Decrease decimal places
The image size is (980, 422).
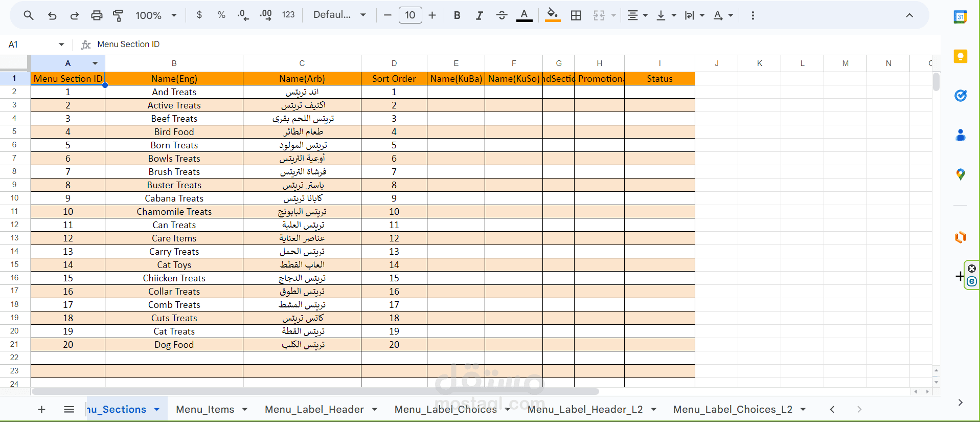pyautogui.click(x=243, y=15)
